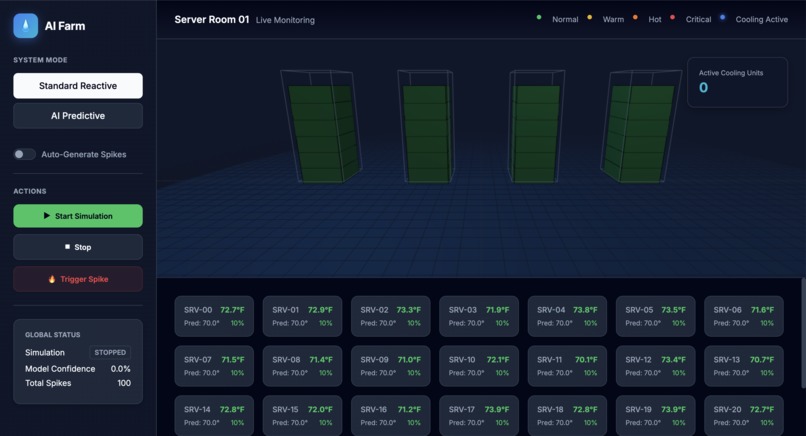Image resolution: width=806 pixels, height=436 pixels.
Task: Start the simulation
Action: tap(78, 216)
